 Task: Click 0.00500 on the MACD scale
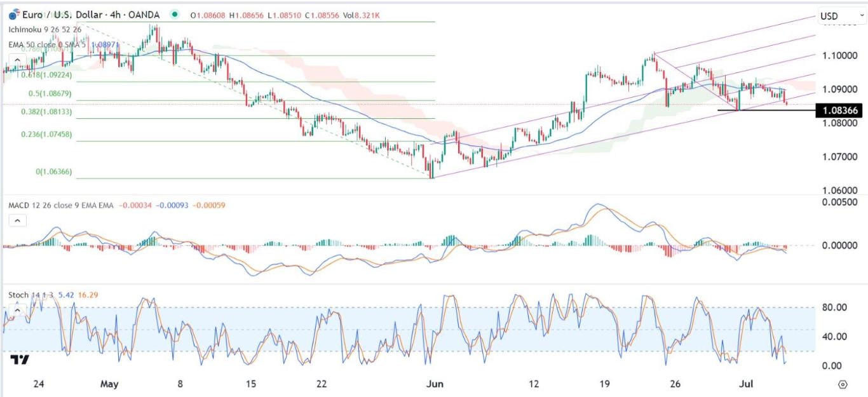(x=839, y=202)
